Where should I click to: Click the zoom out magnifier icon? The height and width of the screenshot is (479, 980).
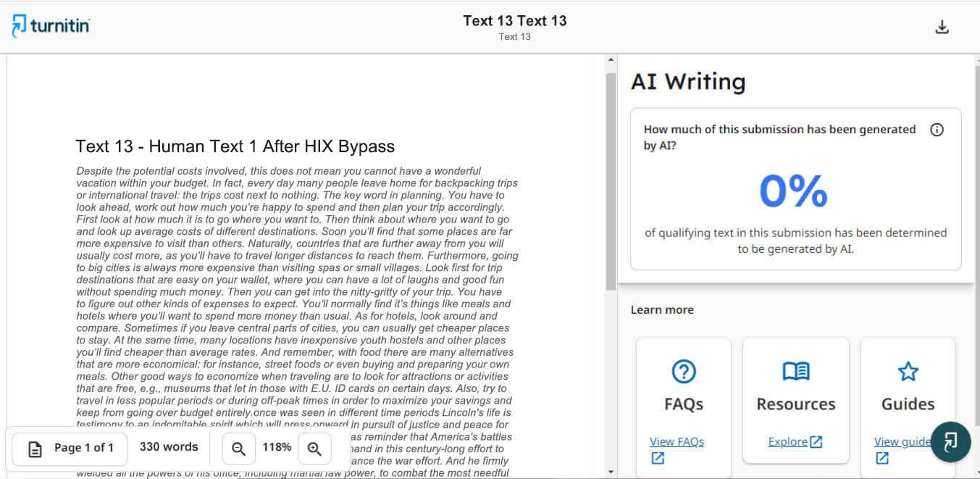[x=238, y=449]
